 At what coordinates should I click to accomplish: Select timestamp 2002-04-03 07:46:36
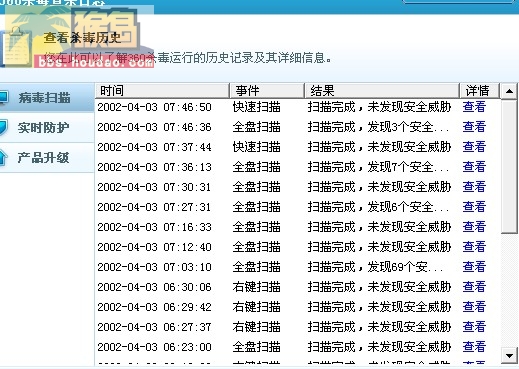154,127
